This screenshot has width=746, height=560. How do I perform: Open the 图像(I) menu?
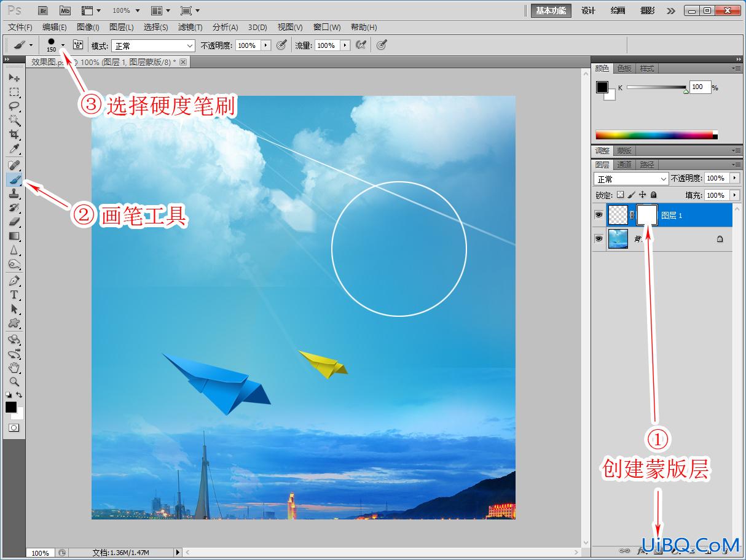[x=88, y=27]
